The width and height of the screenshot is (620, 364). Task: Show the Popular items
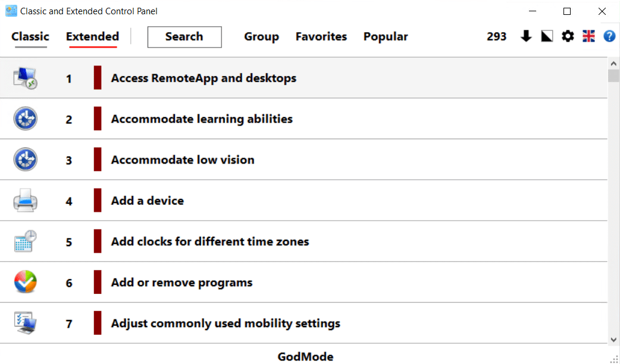(x=386, y=36)
